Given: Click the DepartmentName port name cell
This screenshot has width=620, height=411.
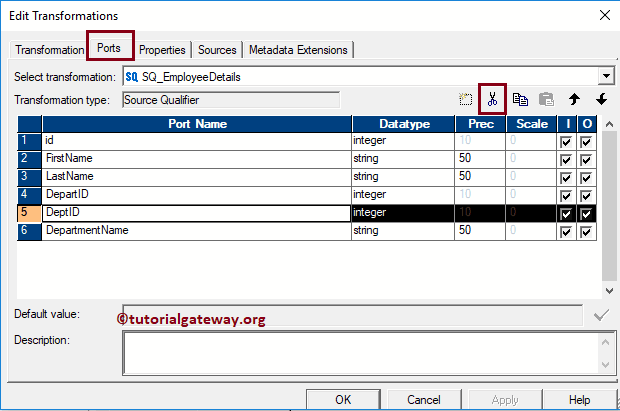Looking at the screenshot, I should (197, 231).
